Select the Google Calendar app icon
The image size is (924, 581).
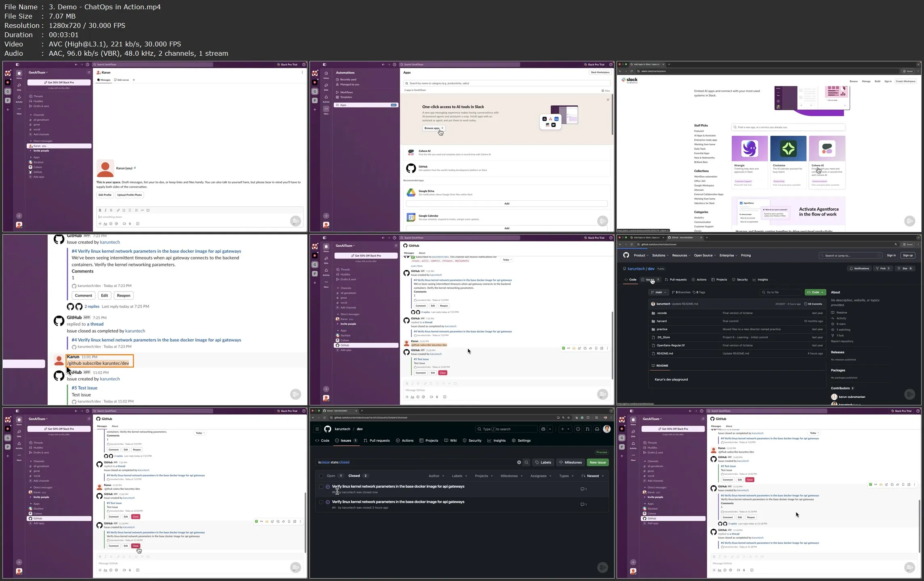[411, 217]
